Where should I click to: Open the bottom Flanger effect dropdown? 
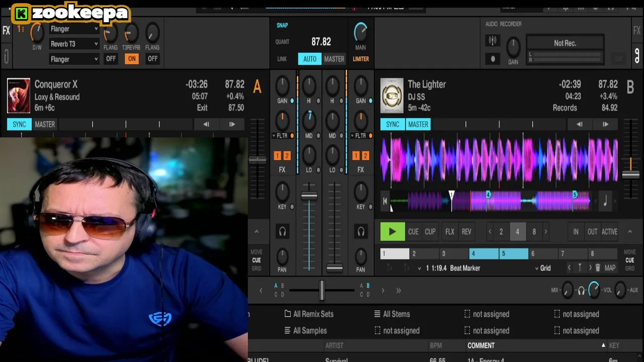pyautogui.click(x=74, y=59)
